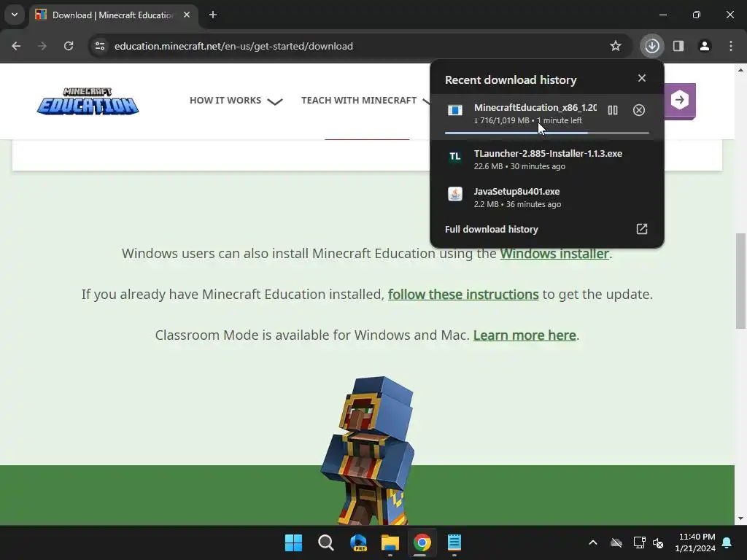Close the Recent download history popup

tap(642, 78)
